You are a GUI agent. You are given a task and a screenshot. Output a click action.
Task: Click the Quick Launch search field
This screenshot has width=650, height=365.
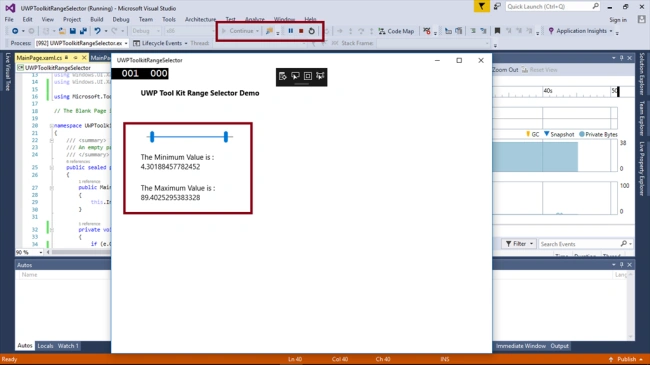pyautogui.click(x=553, y=7)
